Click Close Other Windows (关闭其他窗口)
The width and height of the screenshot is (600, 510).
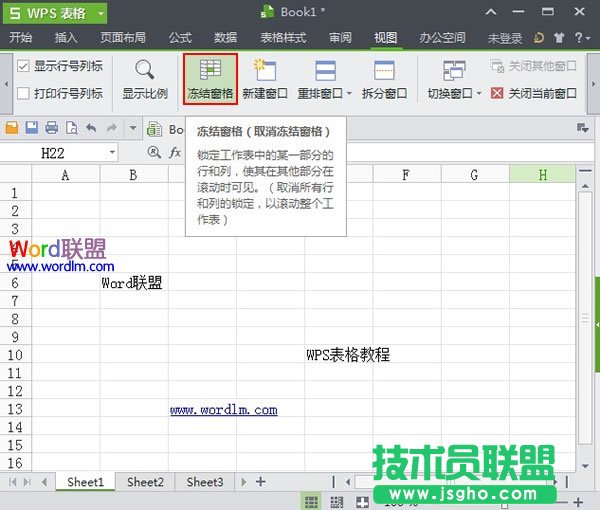tap(533, 66)
